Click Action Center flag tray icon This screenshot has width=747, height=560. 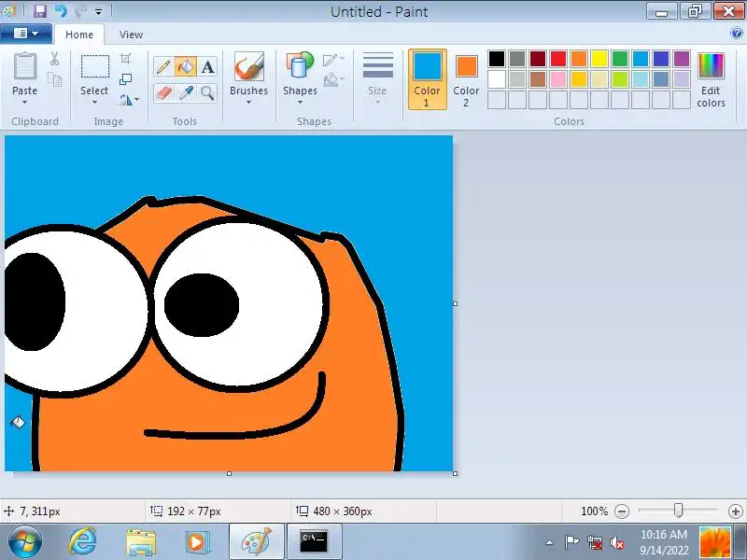tap(571, 542)
